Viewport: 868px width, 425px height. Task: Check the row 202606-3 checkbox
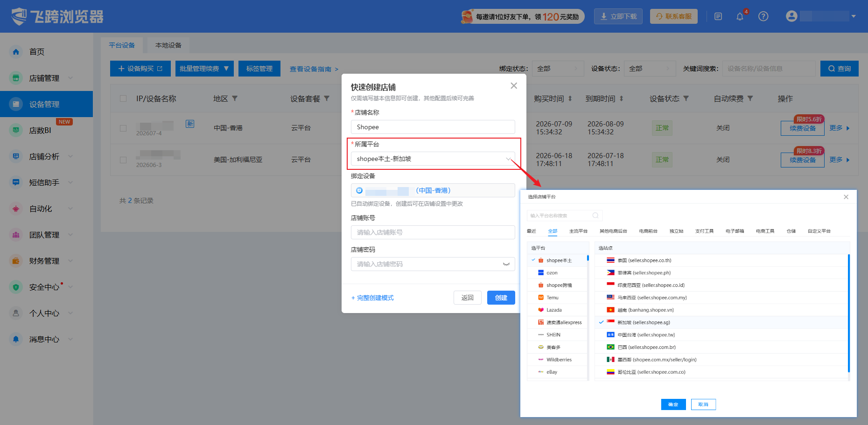(123, 160)
